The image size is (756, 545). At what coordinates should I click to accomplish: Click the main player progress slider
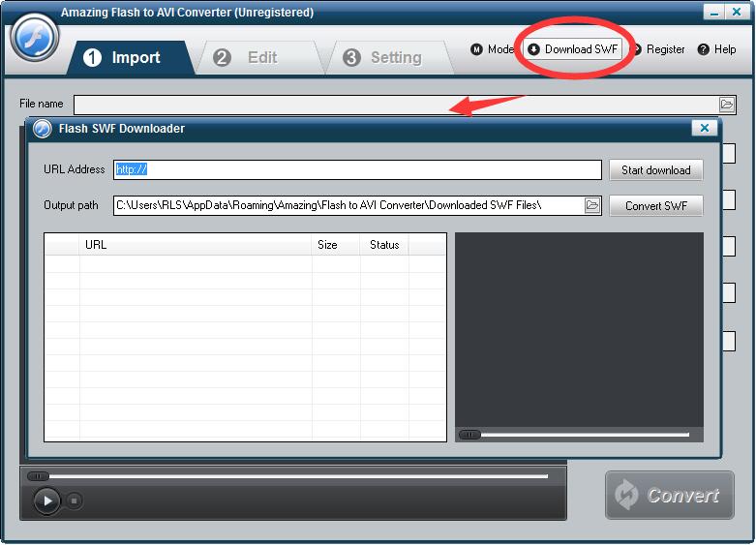tap(290, 476)
